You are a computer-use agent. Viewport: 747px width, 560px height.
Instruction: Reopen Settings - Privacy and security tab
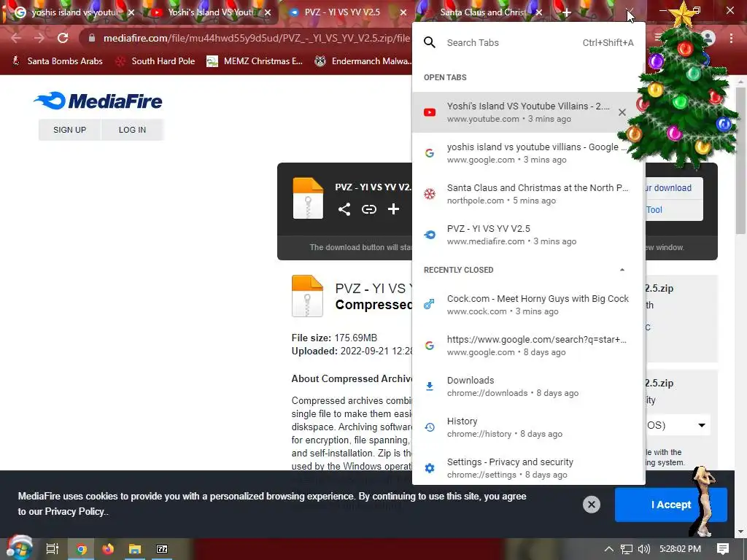pyautogui.click(x=529, y=468)
